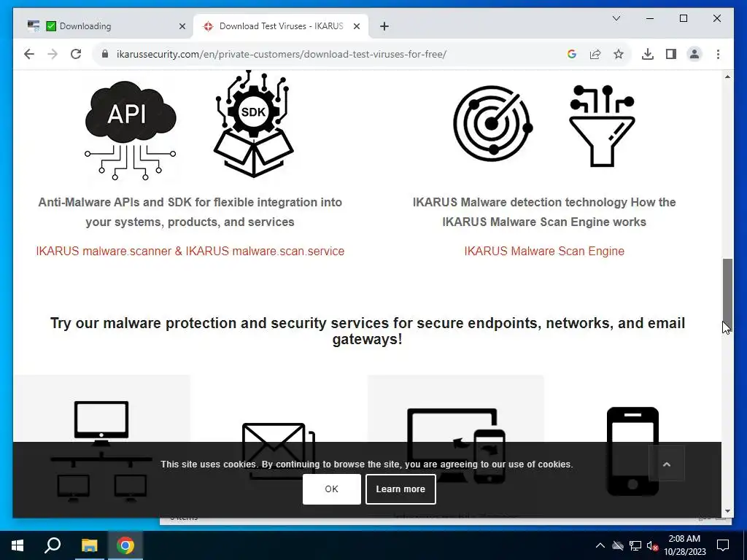This screenshot has width=747, height=560.
Task: Show hidden system tray icons
Action: coord(600,545)
